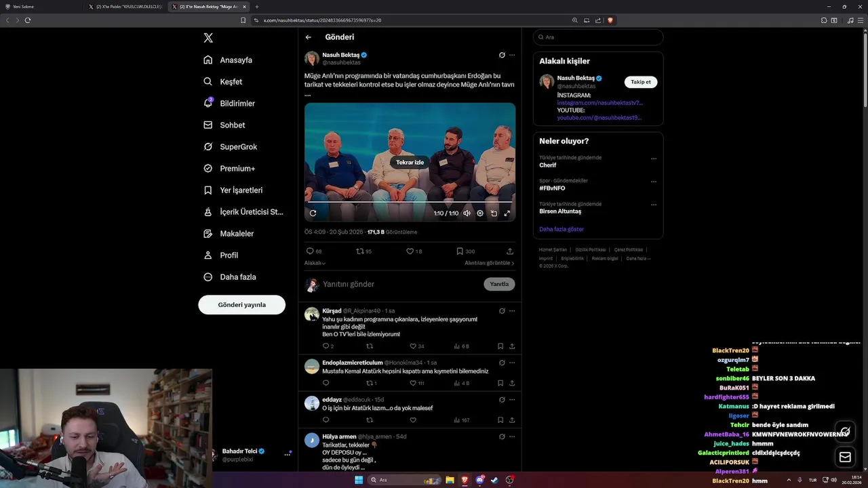Open Steam from taskbar
This screenshot has width=868, height=488.
coord(494,480)
